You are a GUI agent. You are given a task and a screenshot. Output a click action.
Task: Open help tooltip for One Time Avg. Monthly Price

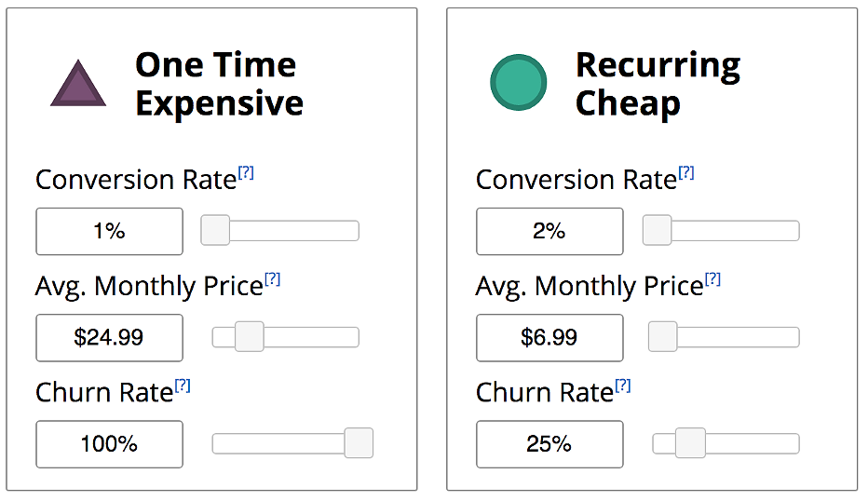pyautogui.click(x=272, y=279)
